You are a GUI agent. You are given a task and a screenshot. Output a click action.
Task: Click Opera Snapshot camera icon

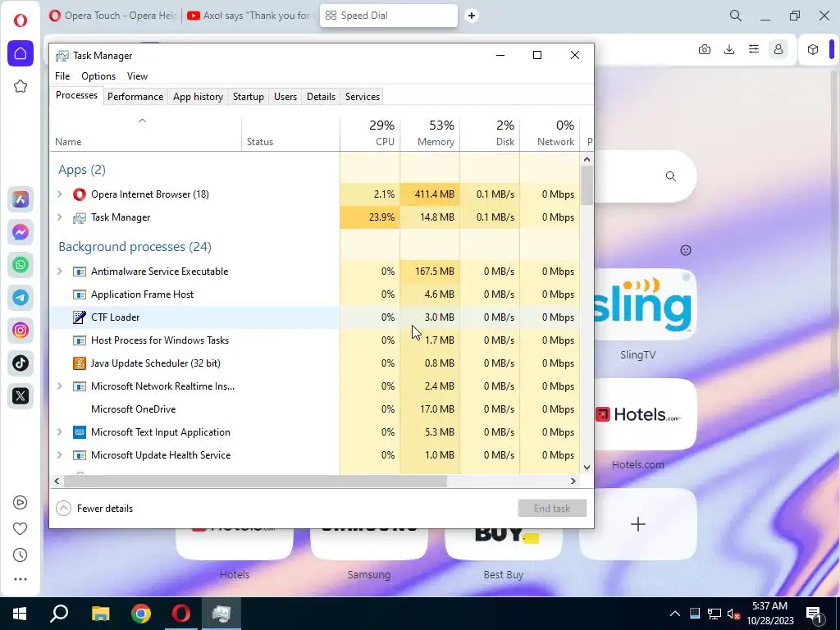705,49
